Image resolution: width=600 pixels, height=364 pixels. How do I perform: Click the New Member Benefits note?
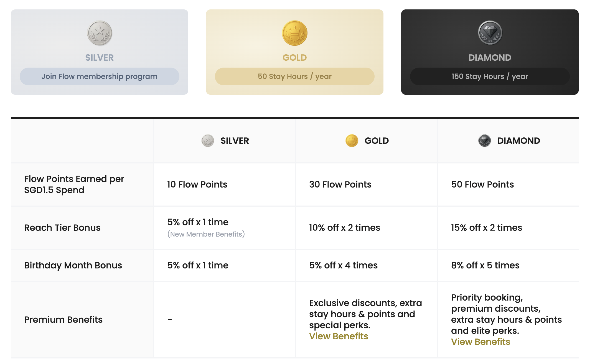(206, 234)
